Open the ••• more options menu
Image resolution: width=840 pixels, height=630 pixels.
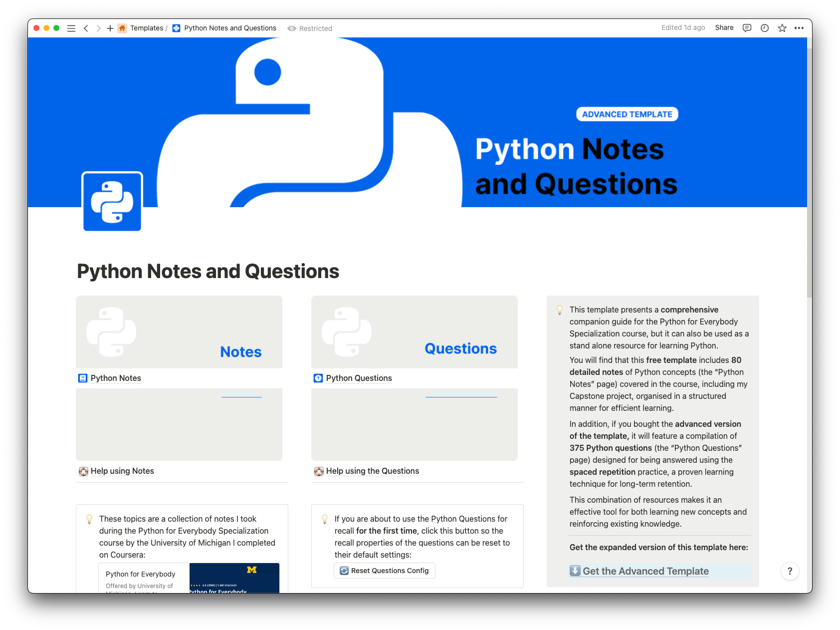[799, 28]
